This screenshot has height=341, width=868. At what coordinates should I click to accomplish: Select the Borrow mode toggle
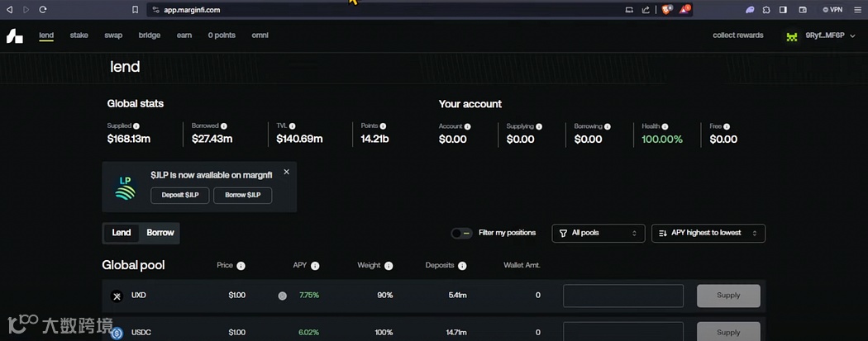pyautogui.click(x=160, y=233)
